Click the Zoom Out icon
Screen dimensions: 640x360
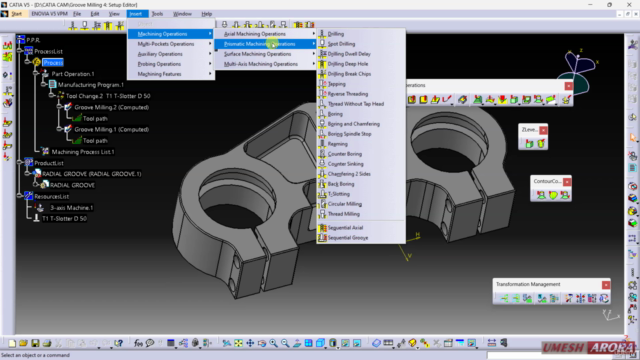coord(285,343)
